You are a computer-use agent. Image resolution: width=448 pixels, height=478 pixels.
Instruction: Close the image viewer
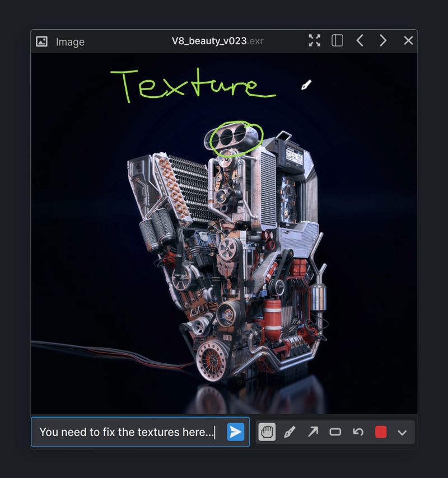[408, 41]
